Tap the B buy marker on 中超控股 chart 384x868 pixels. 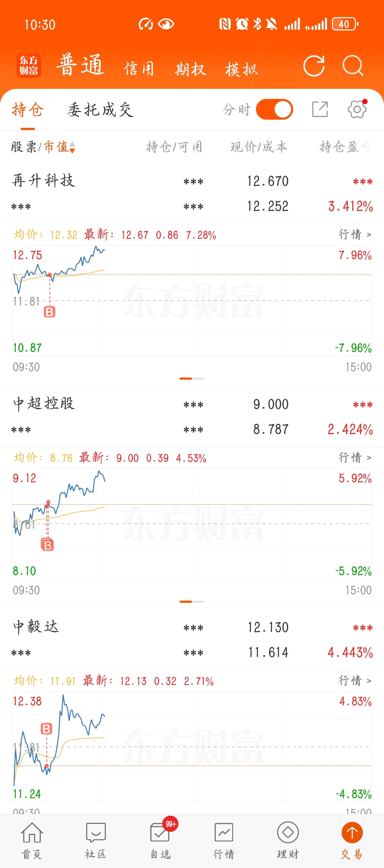[x=48, y=544]
